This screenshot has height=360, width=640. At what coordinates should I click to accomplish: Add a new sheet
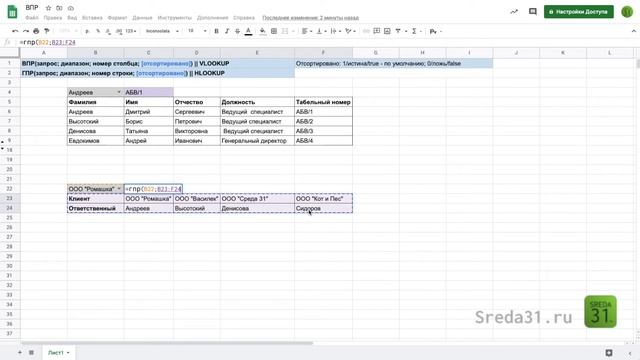20,352
